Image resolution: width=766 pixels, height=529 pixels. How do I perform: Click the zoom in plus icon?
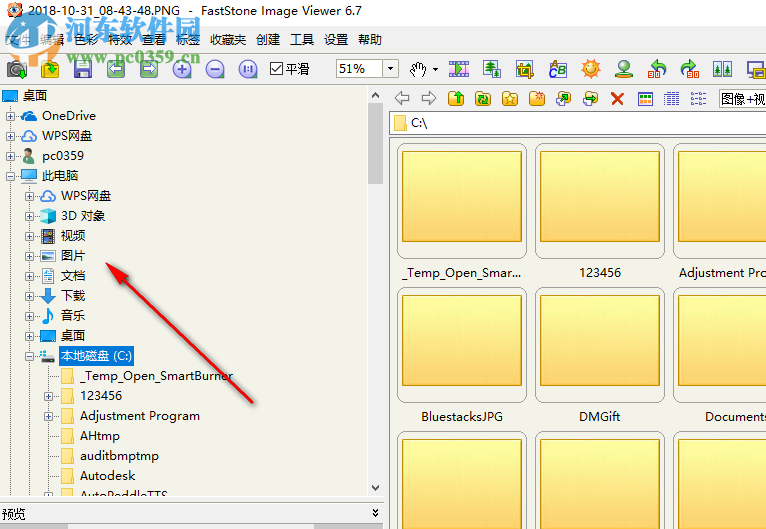tap(182, 69)
